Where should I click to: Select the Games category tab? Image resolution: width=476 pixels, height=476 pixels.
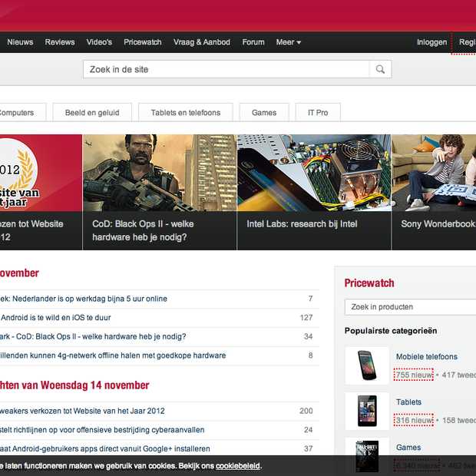pos(264,113)
